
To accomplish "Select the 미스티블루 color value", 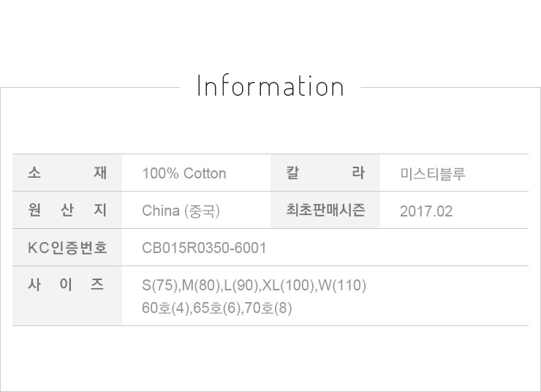I will click(x=433, y=174).
